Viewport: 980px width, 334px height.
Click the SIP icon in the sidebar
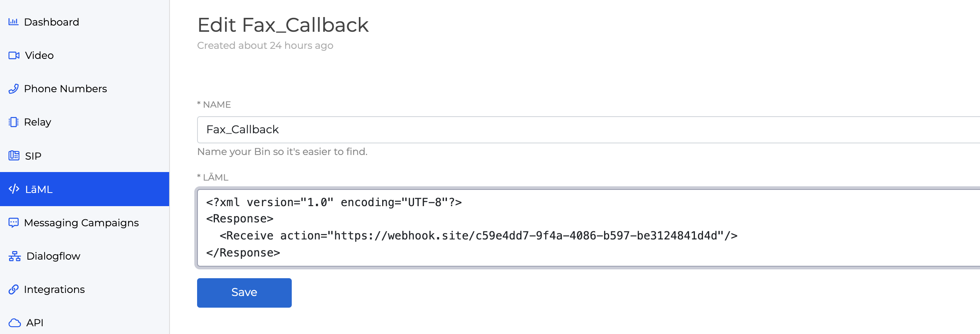pos(14,155)
